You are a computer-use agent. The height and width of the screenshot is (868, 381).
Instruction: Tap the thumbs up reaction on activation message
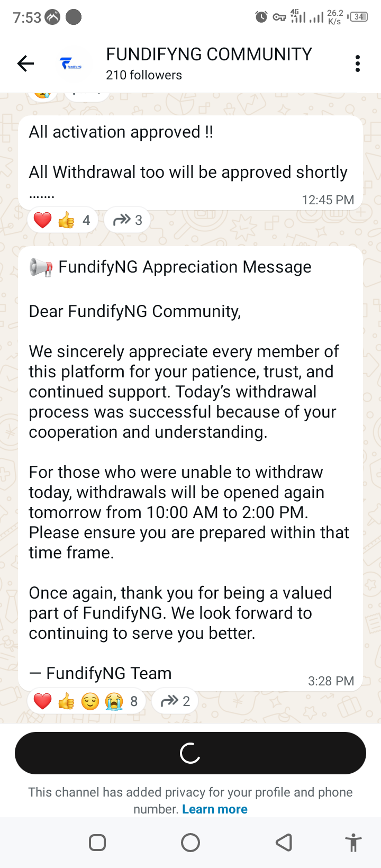click(66, 220)
